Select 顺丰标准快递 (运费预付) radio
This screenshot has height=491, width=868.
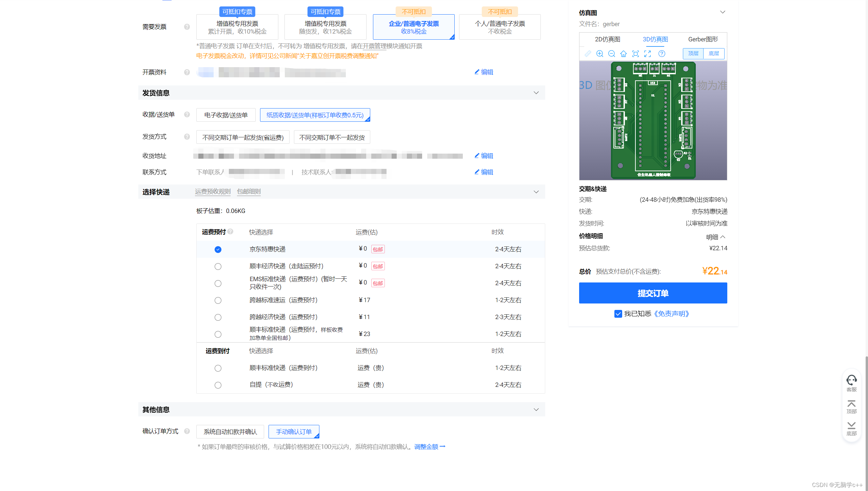click(218, 334)
